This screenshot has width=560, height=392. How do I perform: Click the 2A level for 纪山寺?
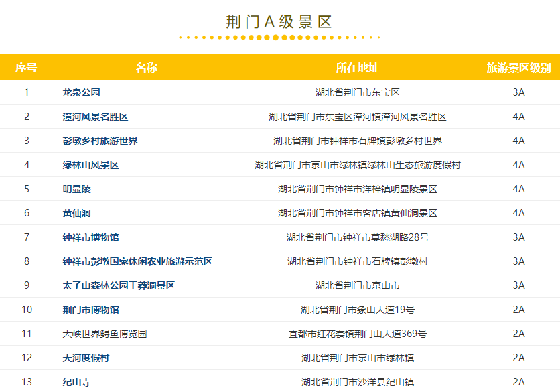[x=518, y=382]
